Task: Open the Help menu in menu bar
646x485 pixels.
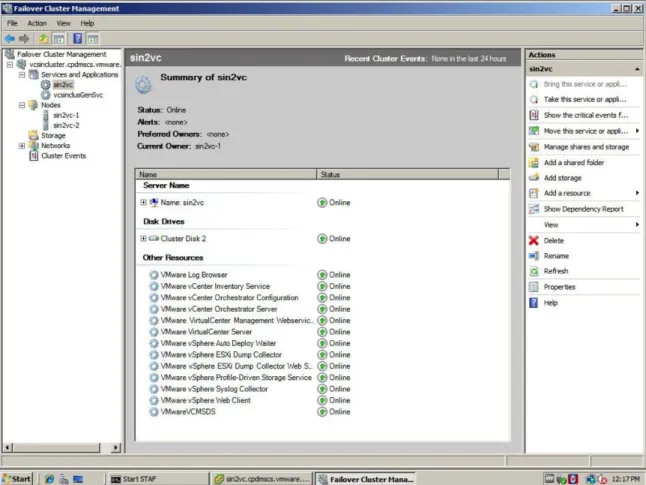Action: pos(87,23)
